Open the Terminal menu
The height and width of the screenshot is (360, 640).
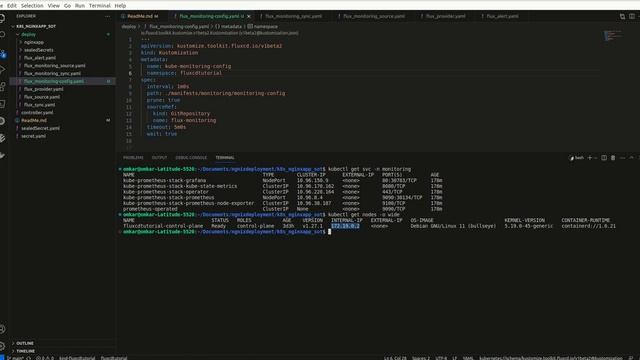(100, 6)
